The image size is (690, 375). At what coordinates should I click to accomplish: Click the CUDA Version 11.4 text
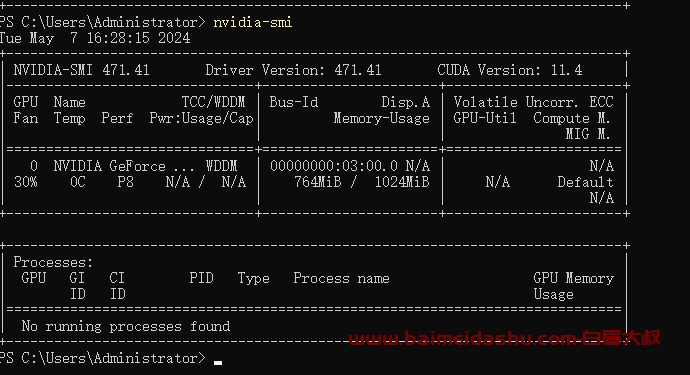point(510,70)
